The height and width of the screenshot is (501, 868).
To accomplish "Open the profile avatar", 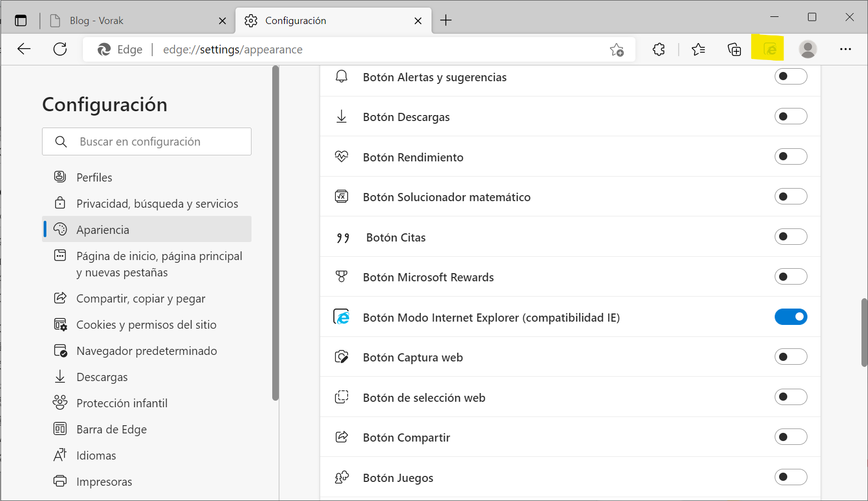I will point(807,49).
